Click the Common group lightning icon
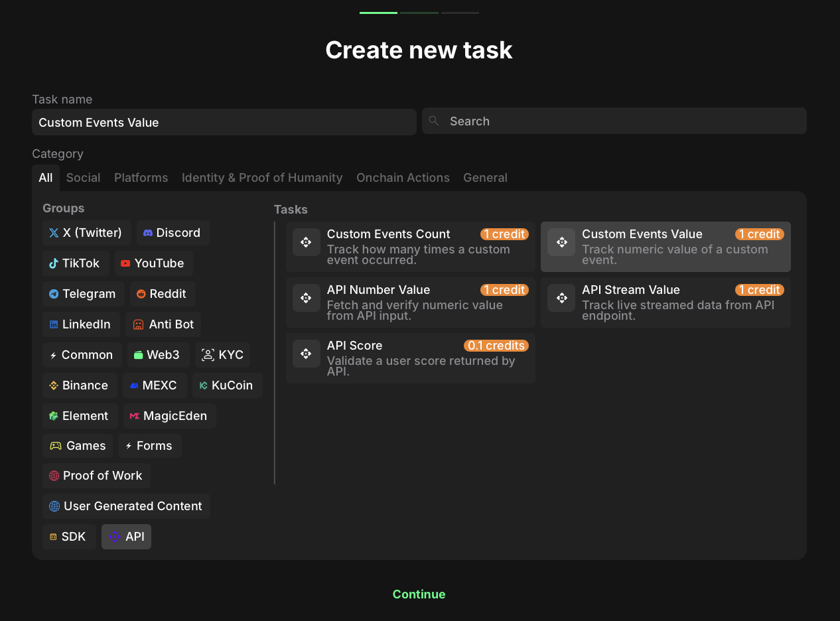The height and width of the screenshot is (621, 840). click(x=54, y=355)
